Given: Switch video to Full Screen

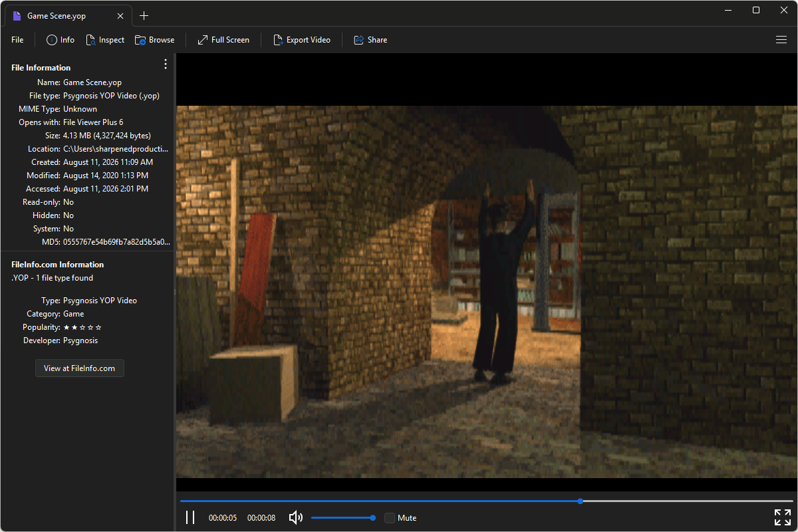Looking at the screenshot, I should click(223, 40).
